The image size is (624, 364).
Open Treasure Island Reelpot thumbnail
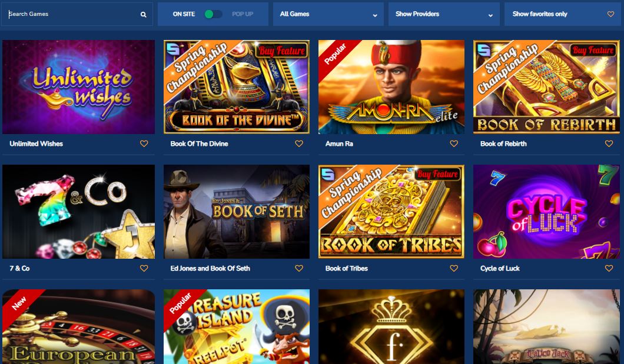[237, 326]
